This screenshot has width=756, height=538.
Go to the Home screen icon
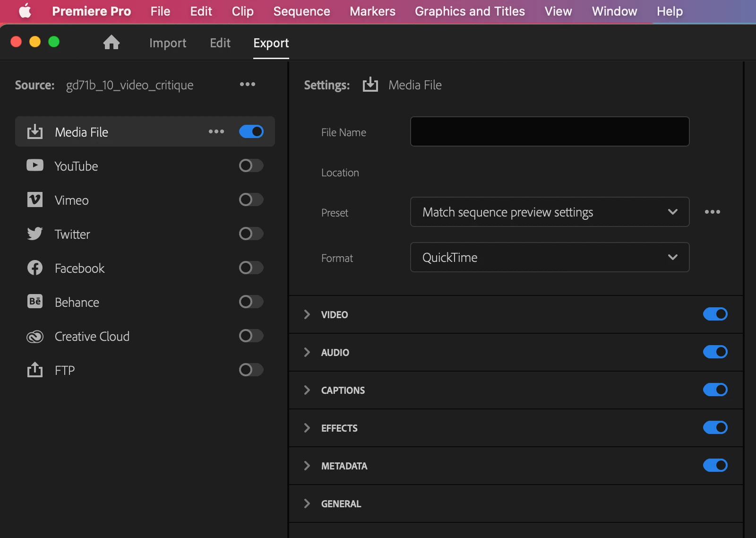coord(112,43)
